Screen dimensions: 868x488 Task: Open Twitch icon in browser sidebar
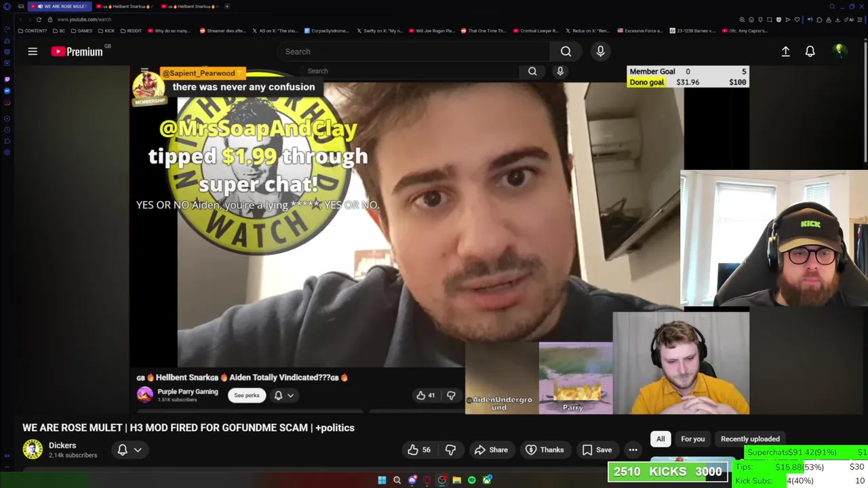pos(7,79)
